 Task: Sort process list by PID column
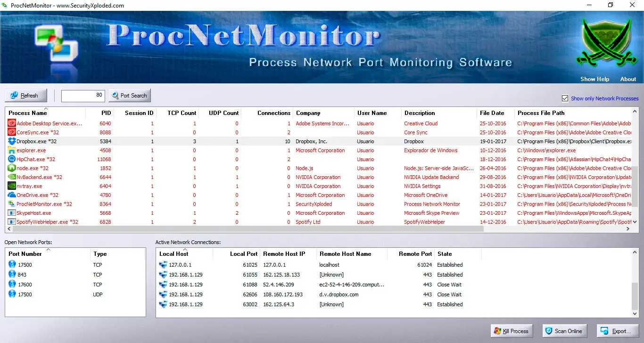click(100, 113)
